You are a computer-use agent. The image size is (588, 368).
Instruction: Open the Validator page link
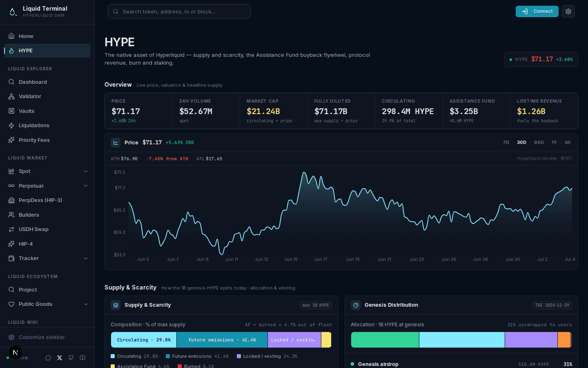pos(47,96)
